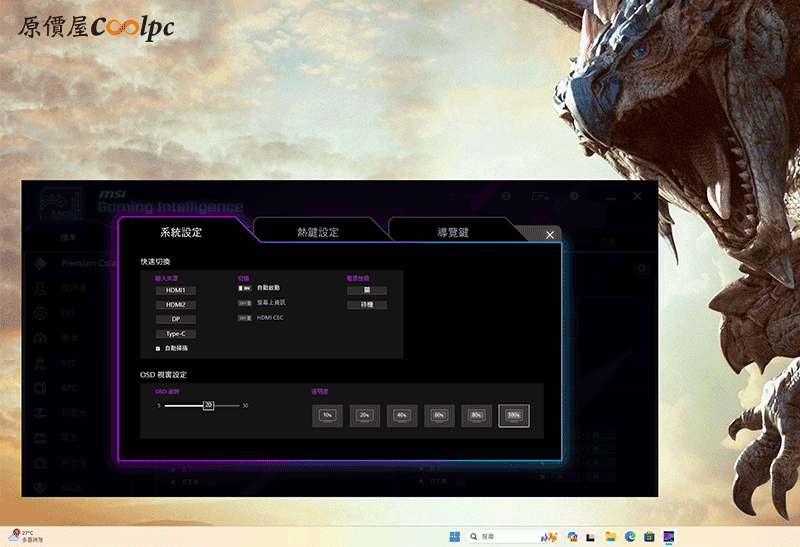Viewport: 800px width, 547px height.
Task: Toggle the 自動掃描 checkbox
Action: point(158,349)
